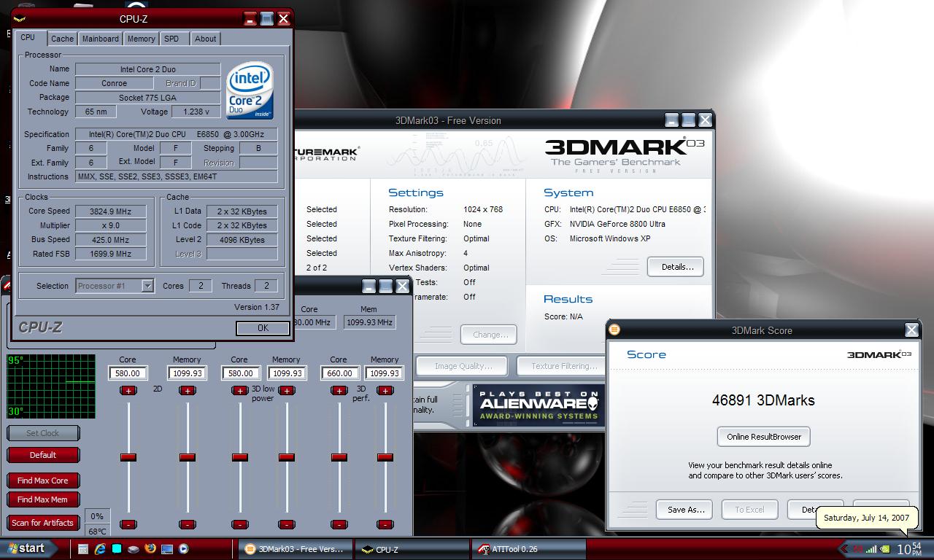
Task: Decrease 2D Memory clock with minus button
Action: click(x=187, y=524)
